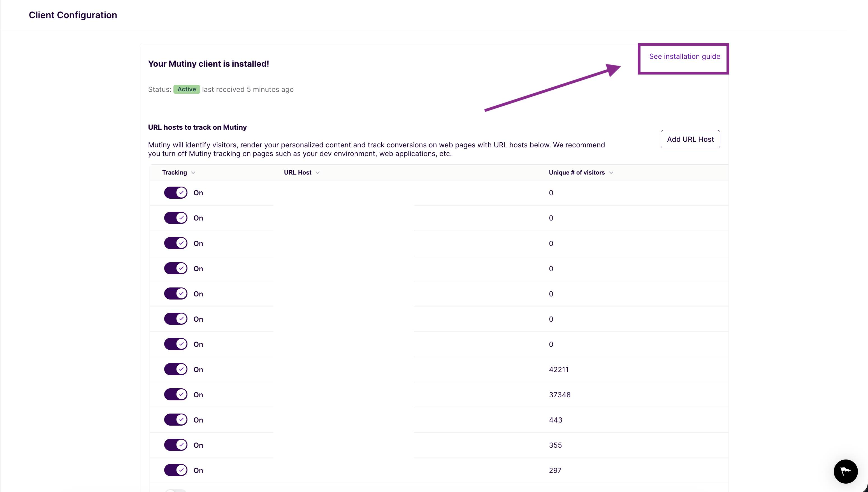
Task: Toggle tracking off on the second row
Action: coord(176,218)
